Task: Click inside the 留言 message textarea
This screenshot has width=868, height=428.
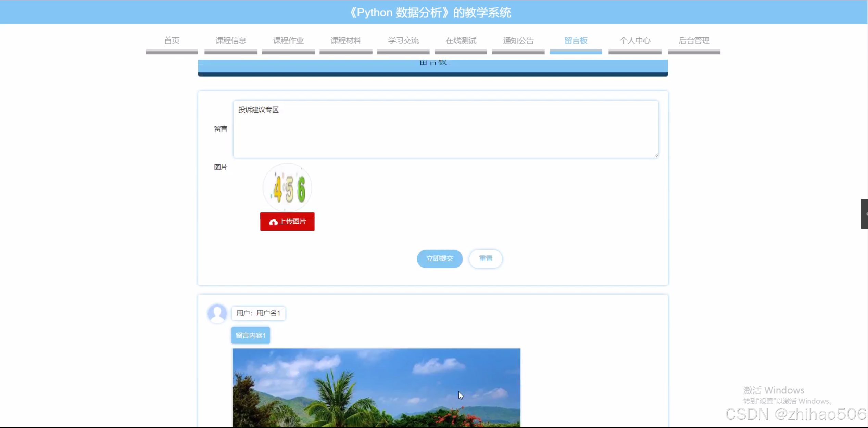Action: coord(445,129)
